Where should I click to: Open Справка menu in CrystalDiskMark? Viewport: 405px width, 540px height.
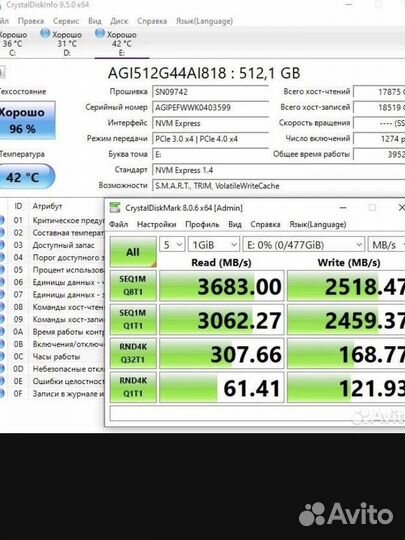point(265,225)
